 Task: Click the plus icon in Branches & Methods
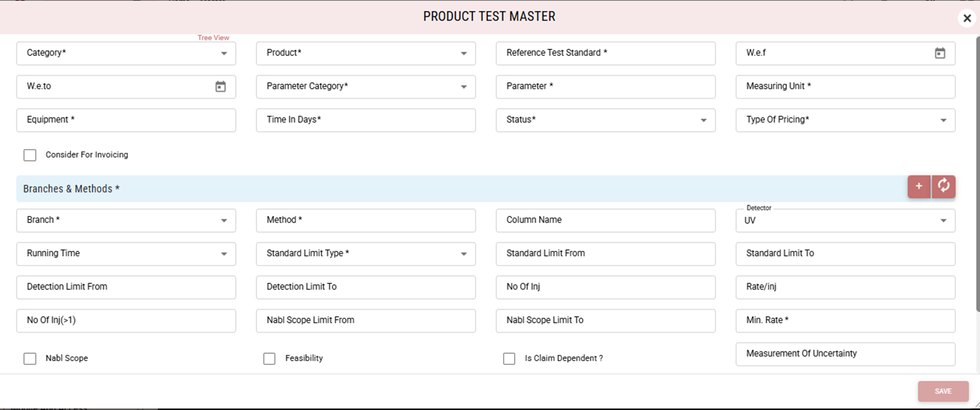(x=919, y=186)
